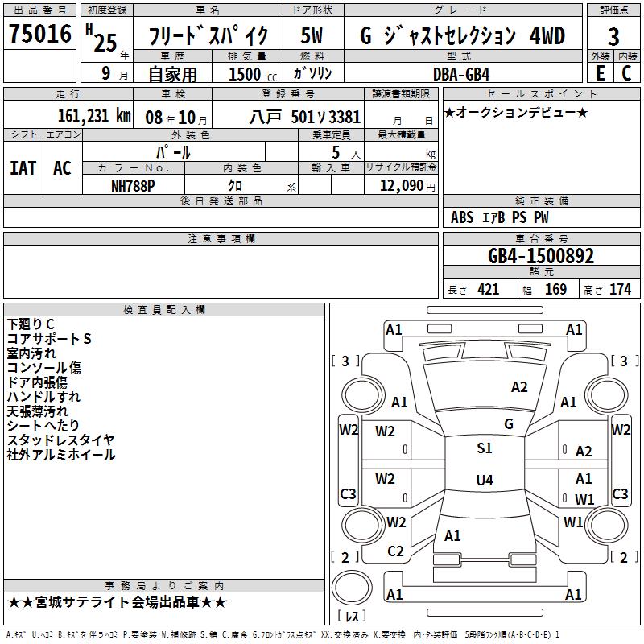The width and height of the screenshot is (644, 644).
Task: Click inspector note 下廻りC
Action: pos(31,324)
